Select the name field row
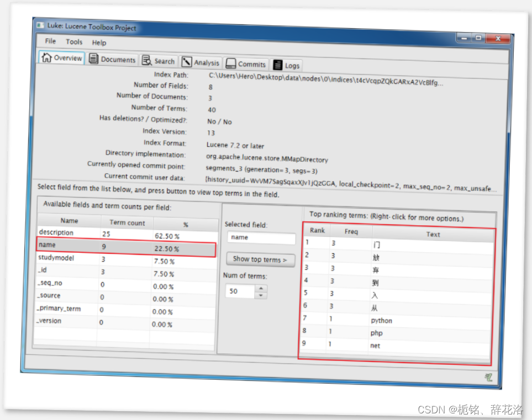Image resolution: width=532 pixels, height=420 pixels. (126, 247)
